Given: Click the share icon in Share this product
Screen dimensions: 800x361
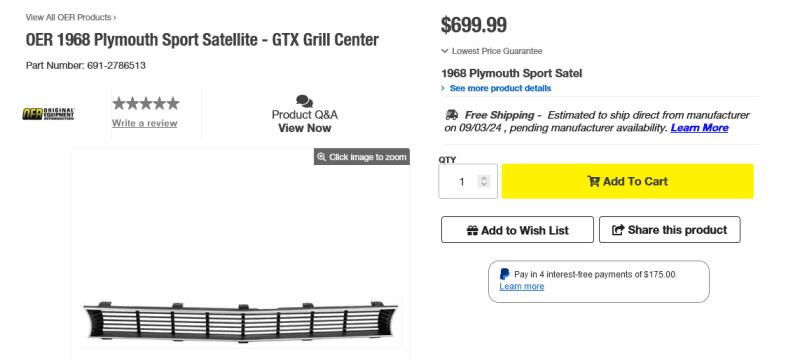Looking at the screenshot, I should (x=618, y=230).
